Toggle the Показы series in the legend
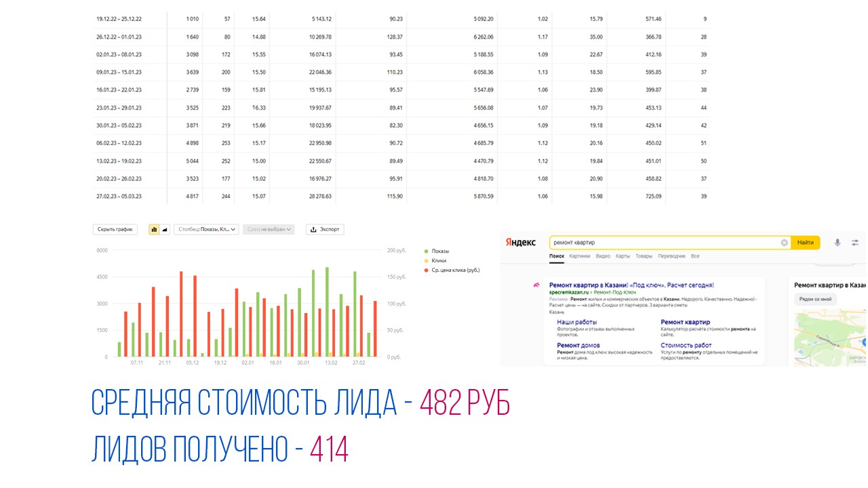 coord(436,251)
